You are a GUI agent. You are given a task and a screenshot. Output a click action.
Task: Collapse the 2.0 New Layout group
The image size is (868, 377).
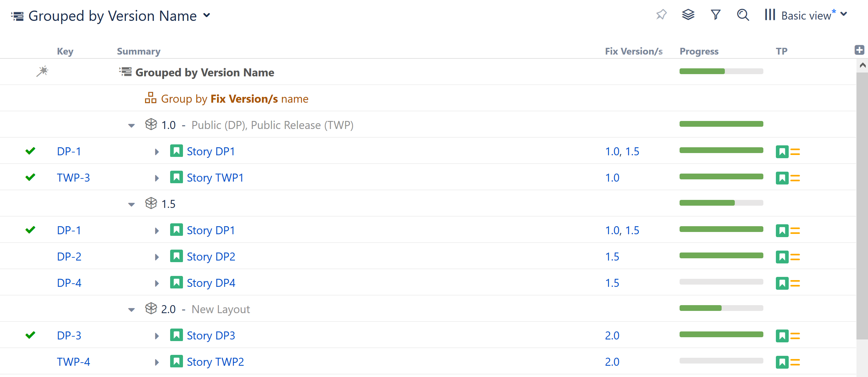131,310
